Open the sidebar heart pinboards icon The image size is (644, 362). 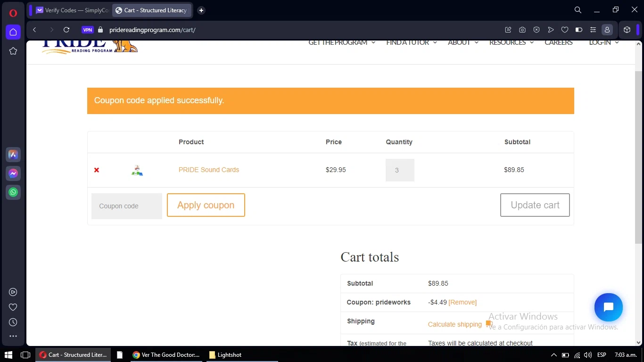[13, 307]
